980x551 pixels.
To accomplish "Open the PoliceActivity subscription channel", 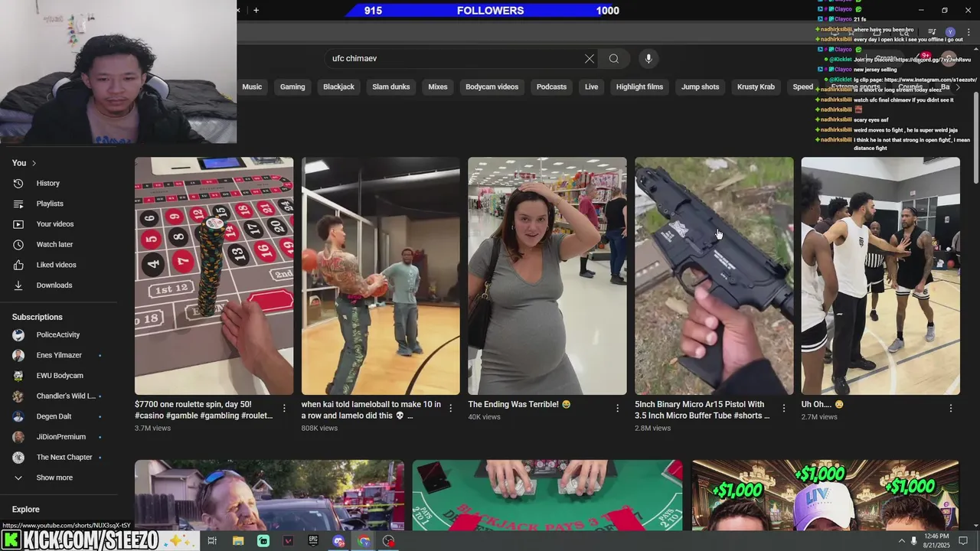I will (59, 335).
